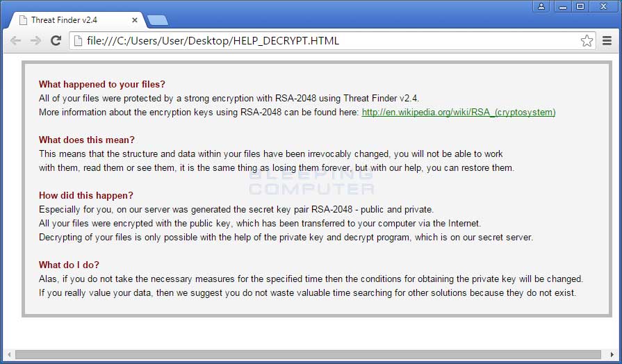Viewport: 622px width, 364px height.
Task: Open a new tab beside Threat Finder
Action: pyautogui.click(x=158, y=20)
